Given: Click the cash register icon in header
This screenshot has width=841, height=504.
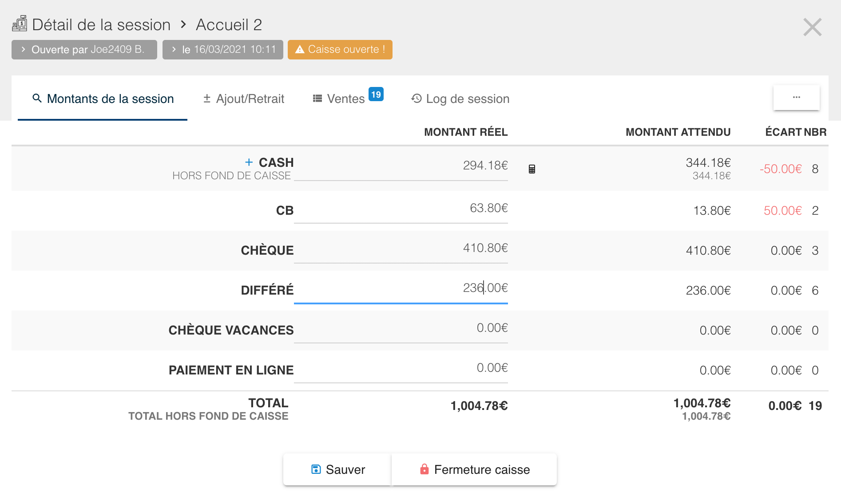Looking at the screenshot, I should [x=20, y=24].
